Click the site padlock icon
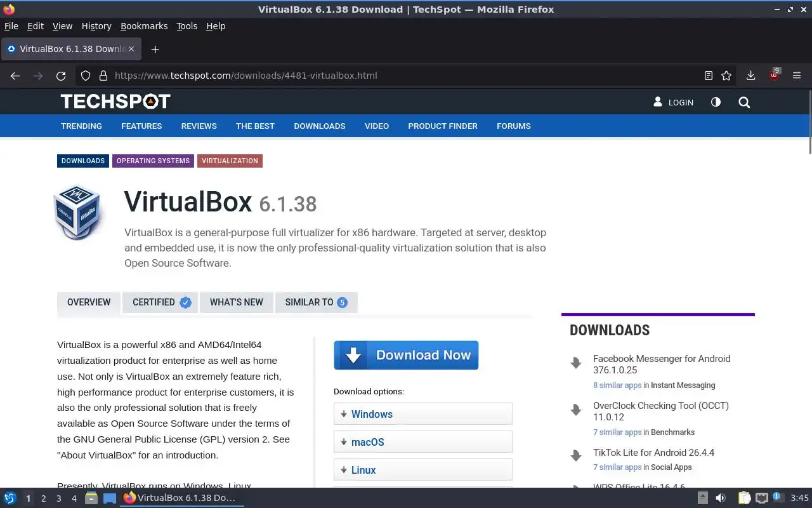Screen dimensions: 812x508 103,76
